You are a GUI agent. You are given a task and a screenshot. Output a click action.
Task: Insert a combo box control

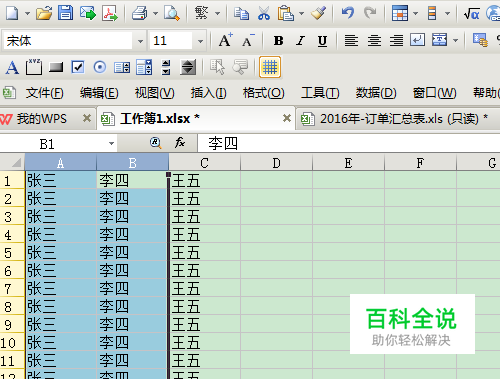144,67
